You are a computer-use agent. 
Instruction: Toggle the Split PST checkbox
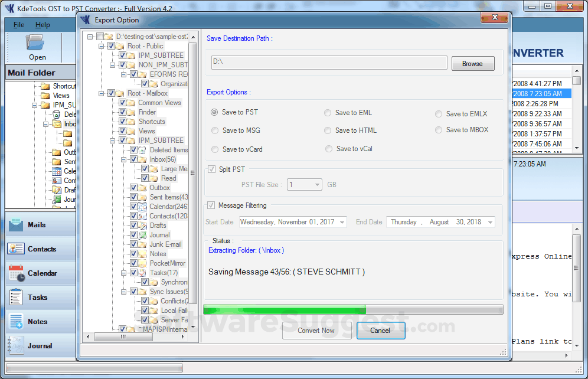pos(212,169)
